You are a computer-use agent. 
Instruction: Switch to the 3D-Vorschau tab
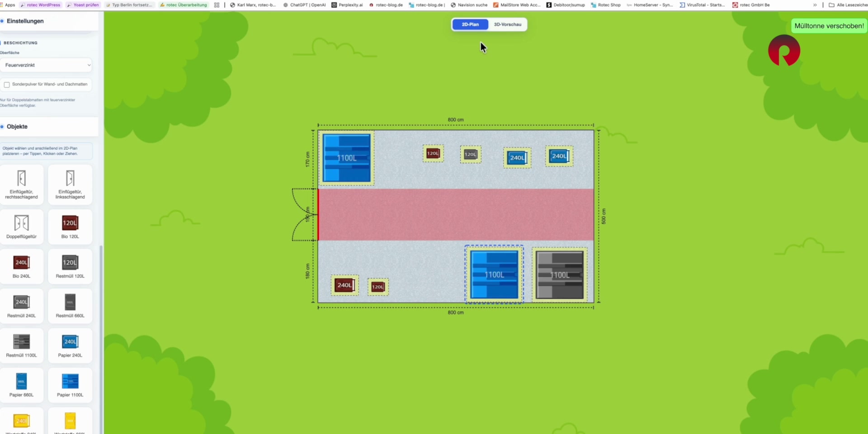(x=507, y=24)
